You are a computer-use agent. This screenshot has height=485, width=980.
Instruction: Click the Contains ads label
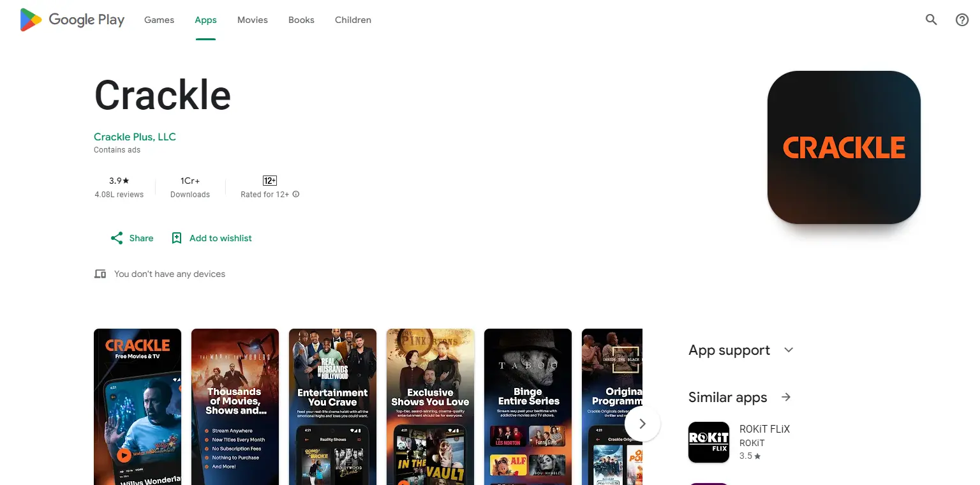(x=117, y=150)
